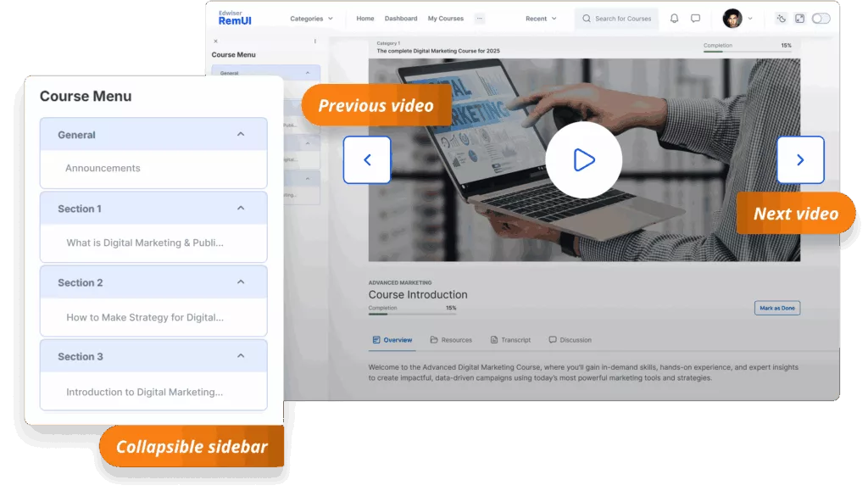Viewport: 868px width, 491px height.
Task: Click the Edwiser RemUI logo
Action: 234,18
